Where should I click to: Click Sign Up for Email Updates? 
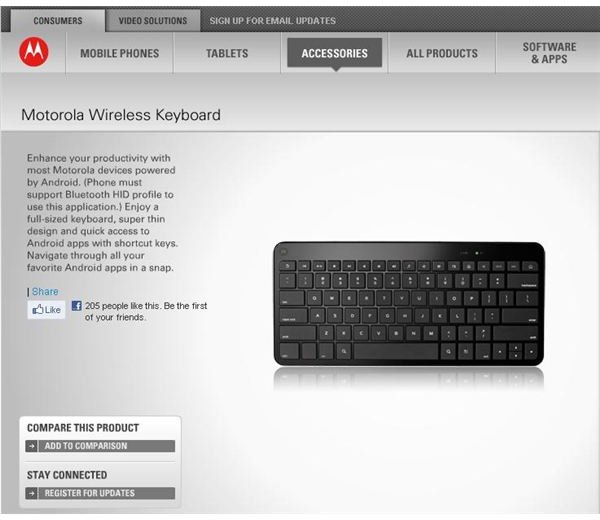click(272, 21)
